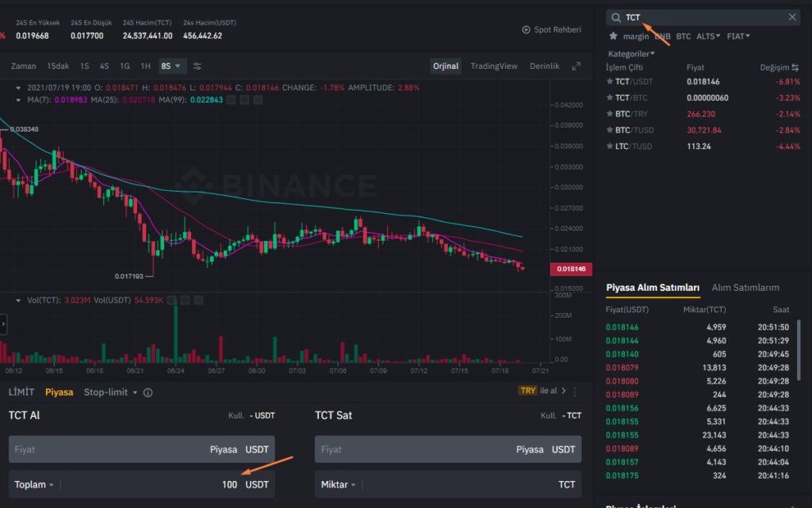
Task: Select the 1H chart interval
Action: (146, 67)
